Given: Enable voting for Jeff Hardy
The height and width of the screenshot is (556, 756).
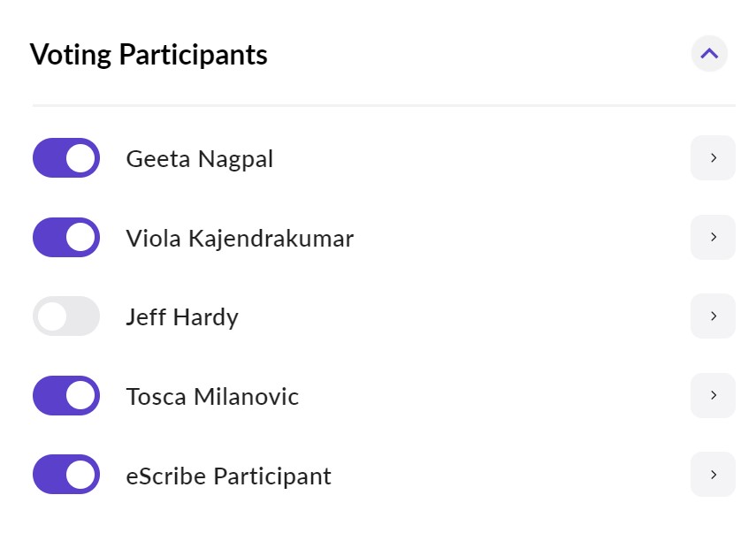Looking at the screenshot, I should click(x=66, y=316).
